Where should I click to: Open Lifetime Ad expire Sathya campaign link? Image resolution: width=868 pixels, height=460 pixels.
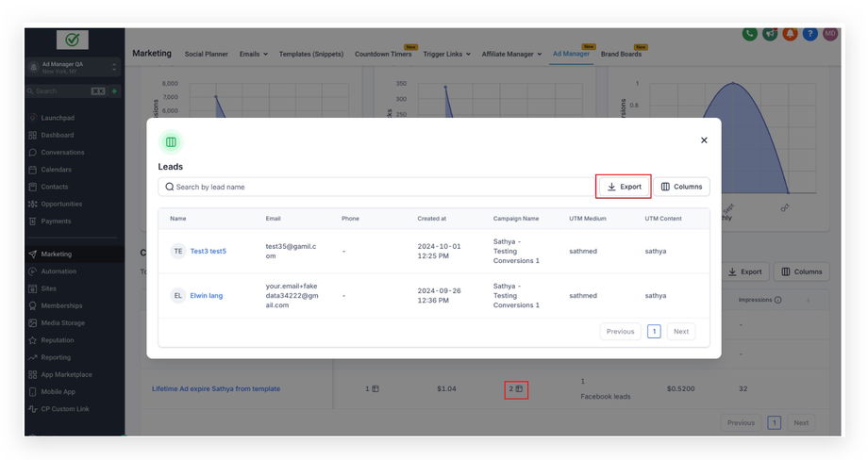(216, 389)
